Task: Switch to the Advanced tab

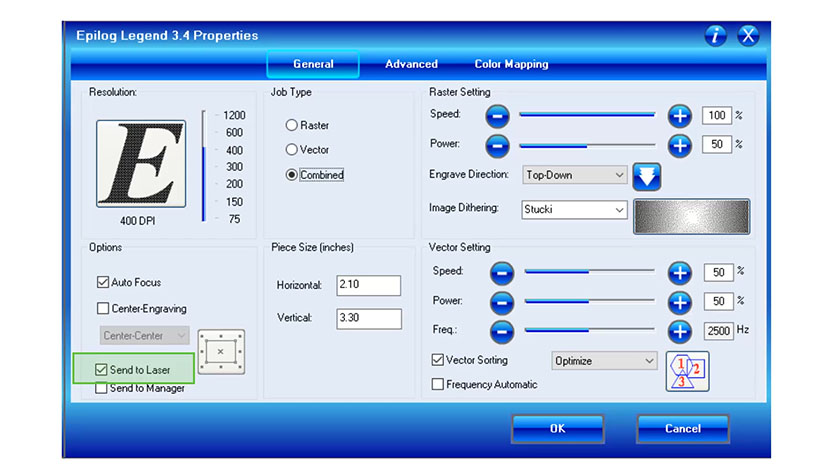Action: [411, 64]
